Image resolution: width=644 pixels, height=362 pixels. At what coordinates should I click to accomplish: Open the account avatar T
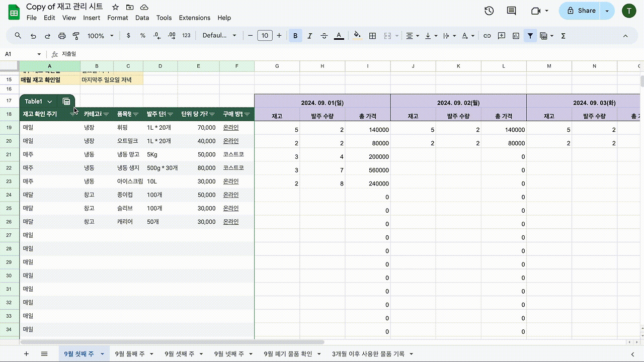click(x=629, y=11)
